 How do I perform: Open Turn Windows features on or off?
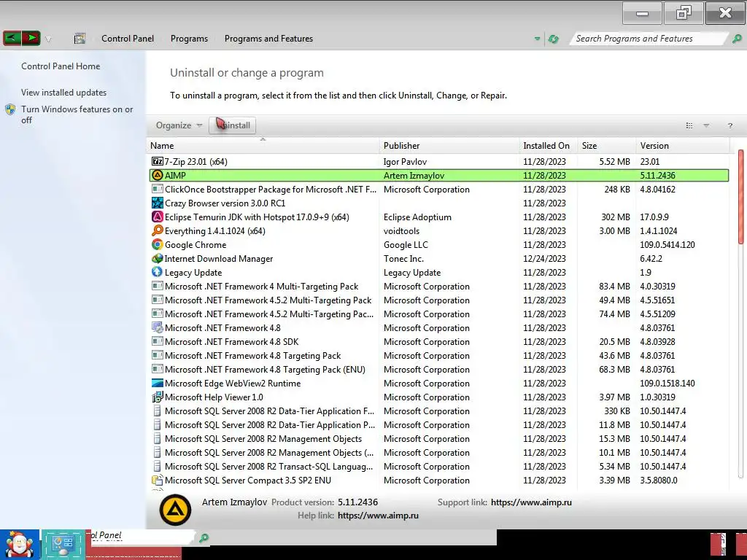tap(77, 114)
